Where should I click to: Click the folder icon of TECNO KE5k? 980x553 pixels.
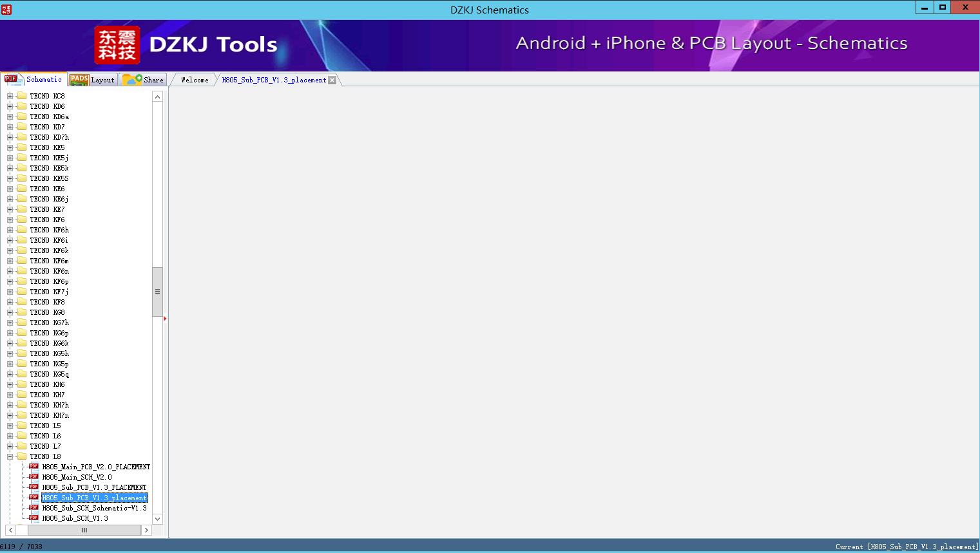pos(21,168)
